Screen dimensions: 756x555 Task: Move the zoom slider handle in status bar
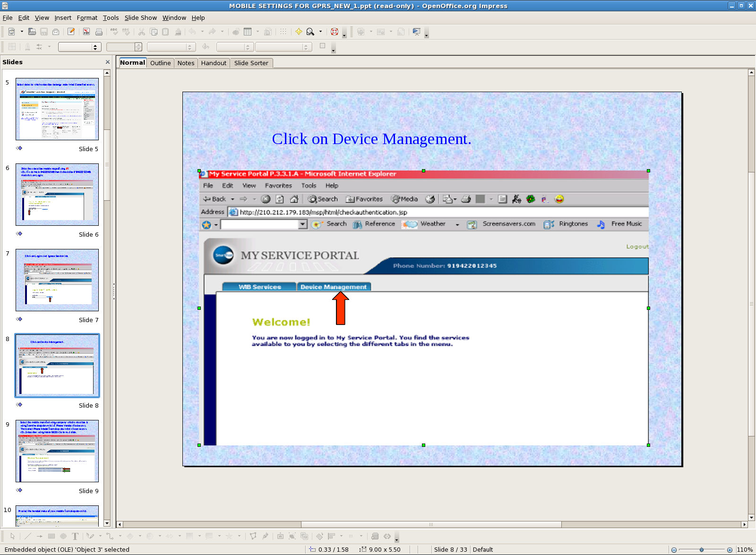702,550
